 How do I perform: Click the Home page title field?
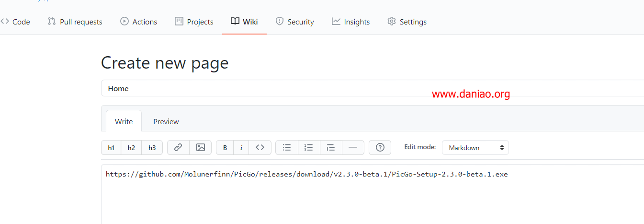[373, 88]
